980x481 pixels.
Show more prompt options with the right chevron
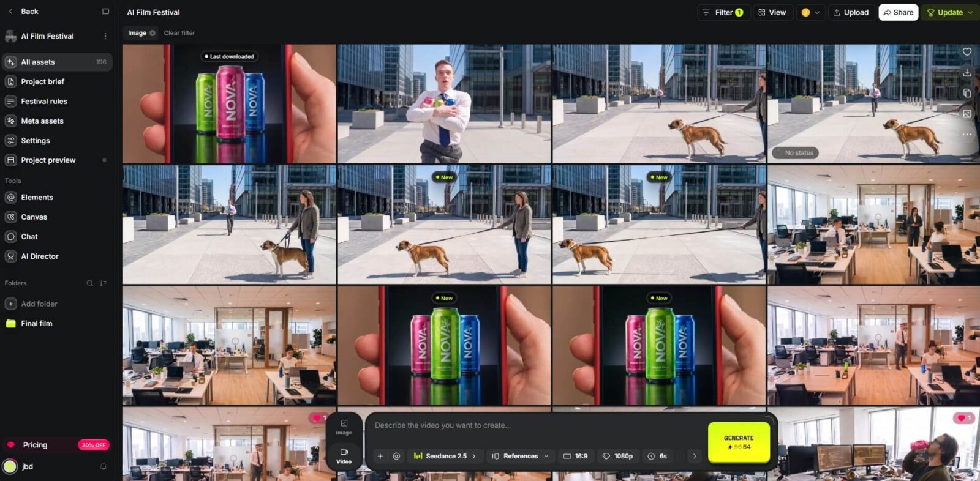coord(694,456)
